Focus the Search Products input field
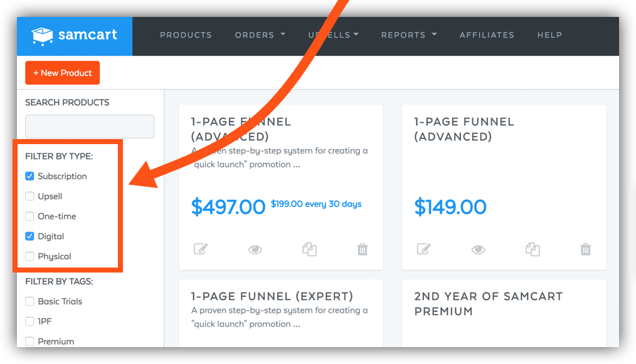 pyautogui.click(x=90, y=127)
